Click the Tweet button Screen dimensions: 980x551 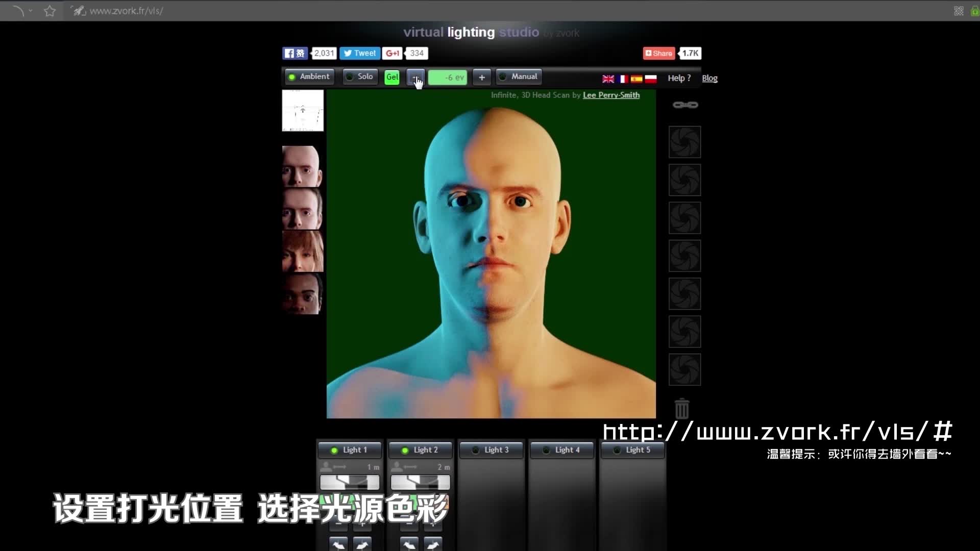360,53
